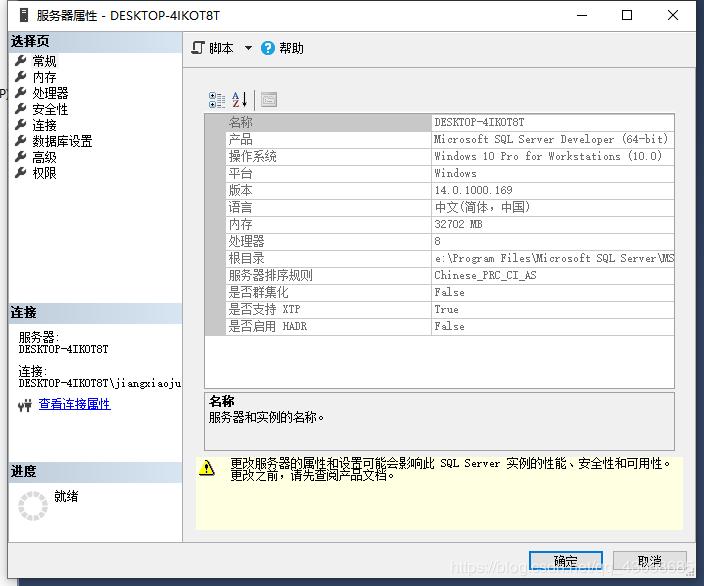This screenshot has width=704, height=586.
Task: Switch to the 处理器 page
Action: click(50, 93)
